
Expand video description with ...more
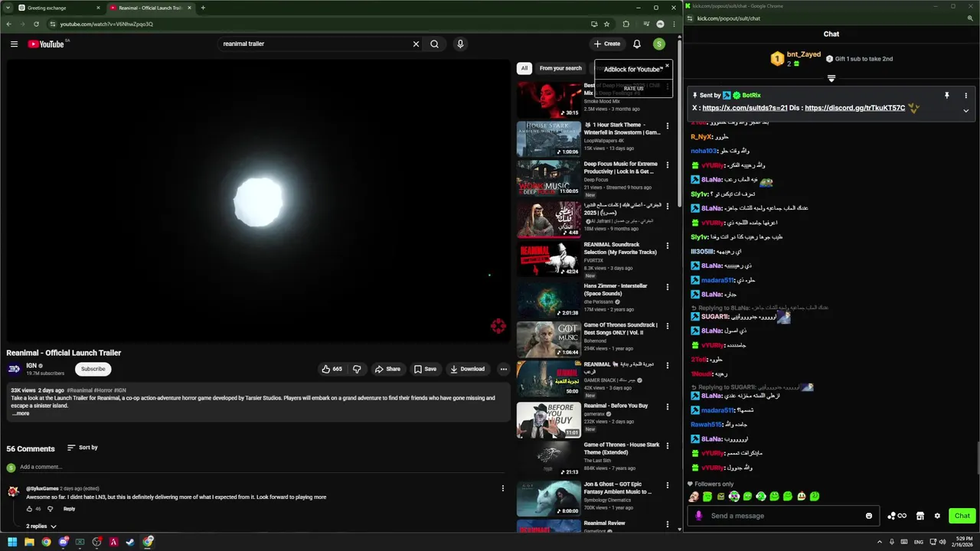(x=21, y=413)
